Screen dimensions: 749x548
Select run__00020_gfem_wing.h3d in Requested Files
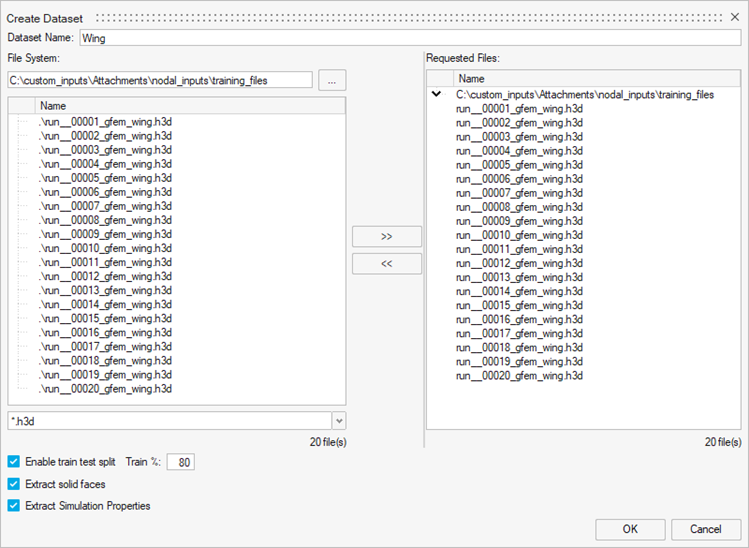tap(518, 376)
